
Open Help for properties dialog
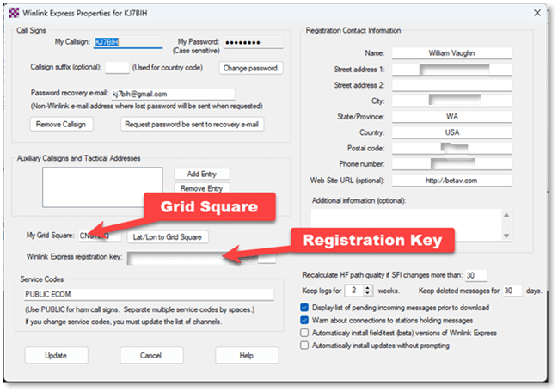click(x=246, y=355)
